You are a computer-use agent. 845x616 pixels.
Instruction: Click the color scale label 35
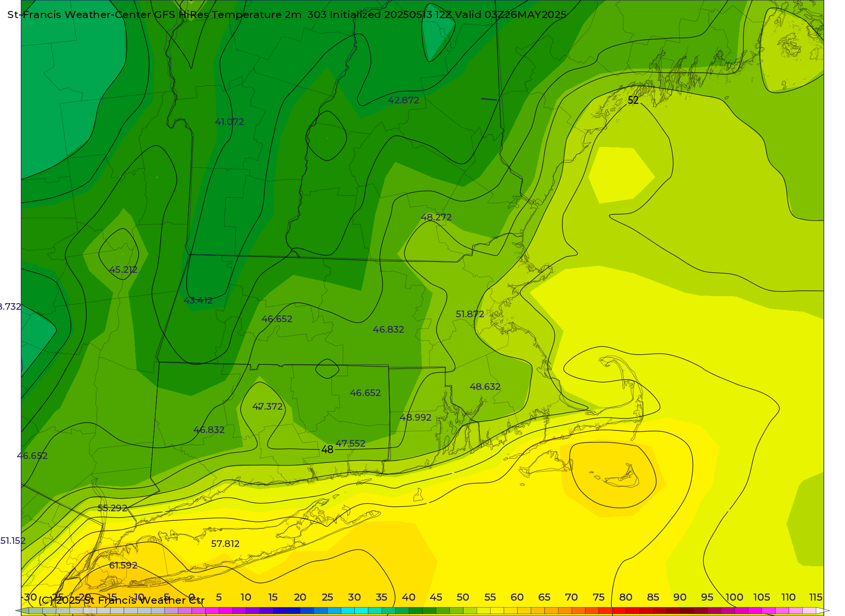point(382,597)
